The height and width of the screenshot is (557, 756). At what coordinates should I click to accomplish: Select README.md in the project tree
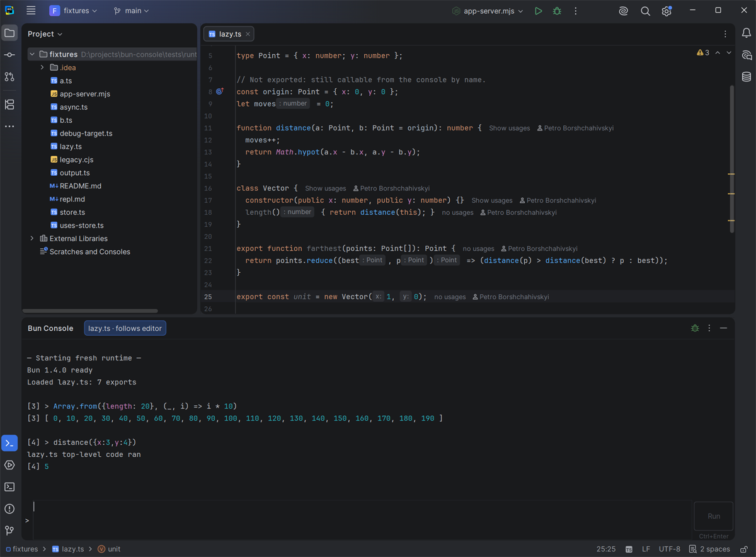click(75, 186)
